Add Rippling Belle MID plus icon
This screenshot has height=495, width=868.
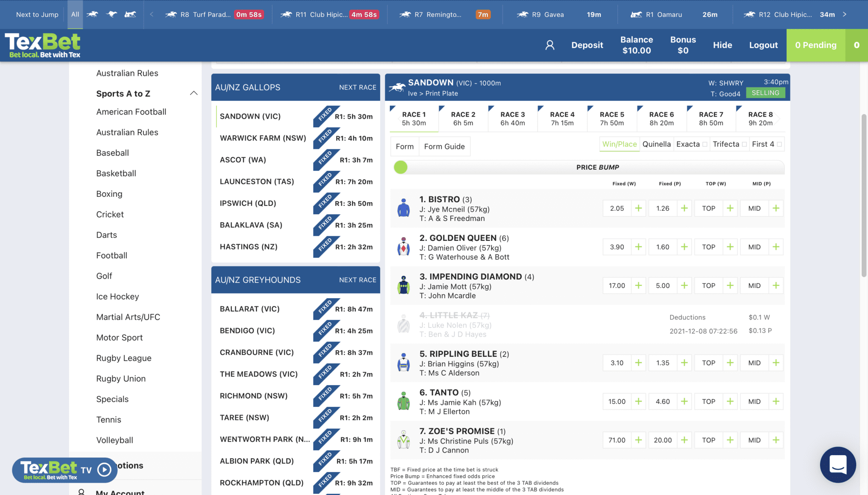776,363
